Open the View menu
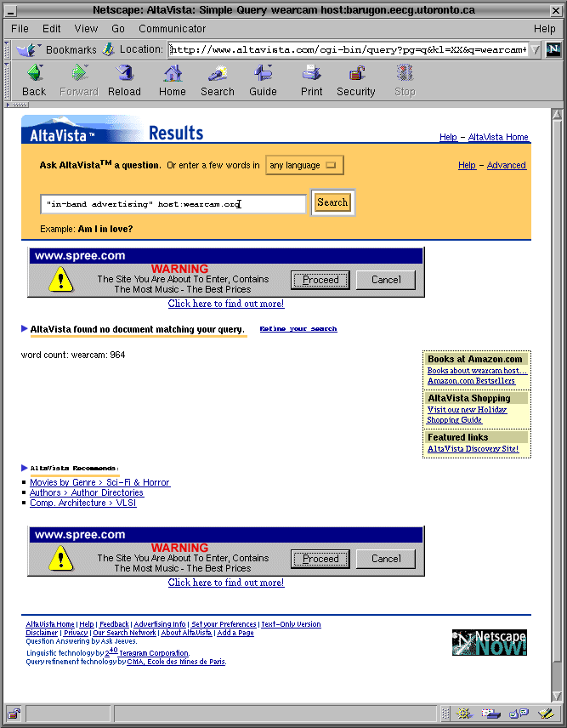This screenshot has height=728, width=567. coord(86,29)
